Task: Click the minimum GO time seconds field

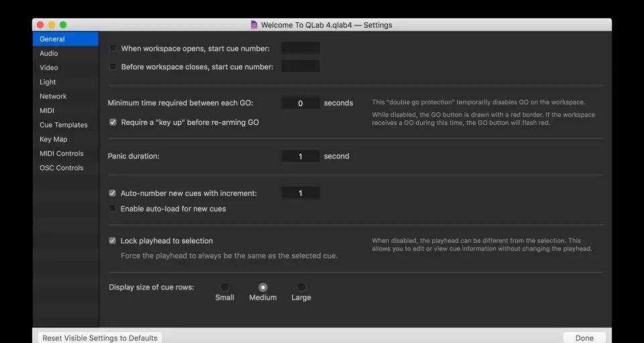Action: tap(301, 103)
